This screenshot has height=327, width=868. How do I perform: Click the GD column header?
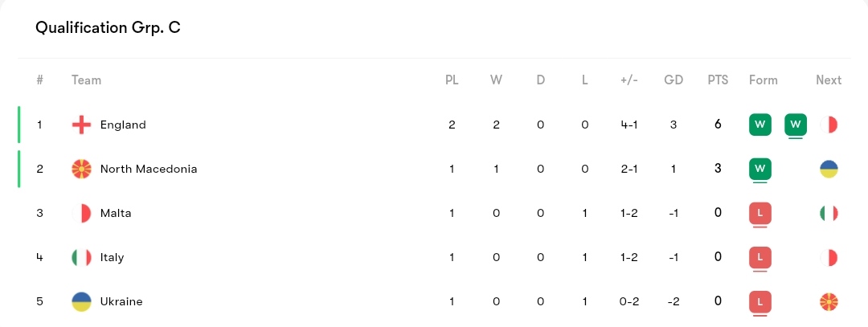tap(674, 80)
